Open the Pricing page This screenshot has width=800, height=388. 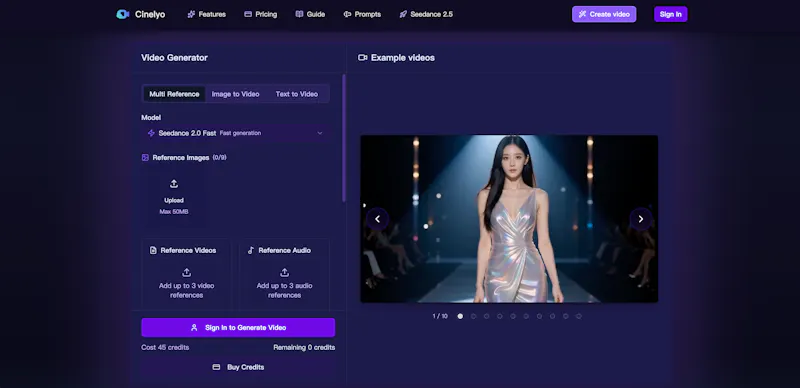(x=261, y=14)
